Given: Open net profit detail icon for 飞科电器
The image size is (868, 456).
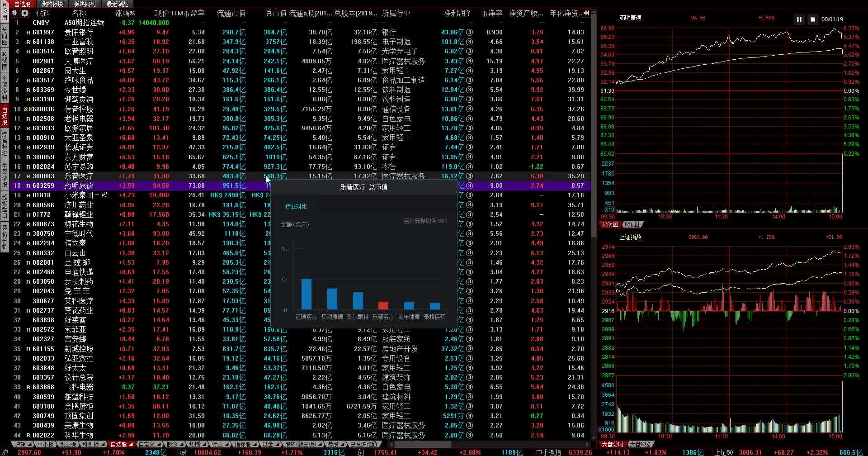Looking at the screenshot, I should point(469,387).
